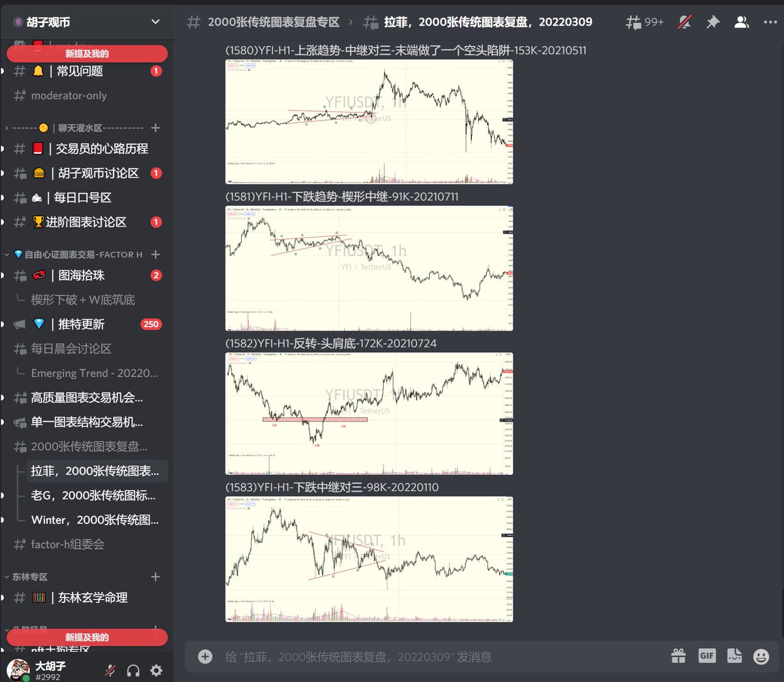Open the 交易员的心路历程 channel
Screen dimensions: 784x682
tap(87, 149)
